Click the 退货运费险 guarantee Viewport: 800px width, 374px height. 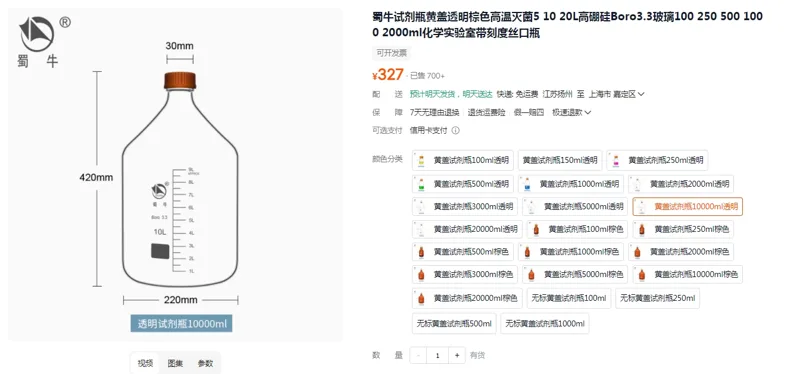click(x=487, y=112)
